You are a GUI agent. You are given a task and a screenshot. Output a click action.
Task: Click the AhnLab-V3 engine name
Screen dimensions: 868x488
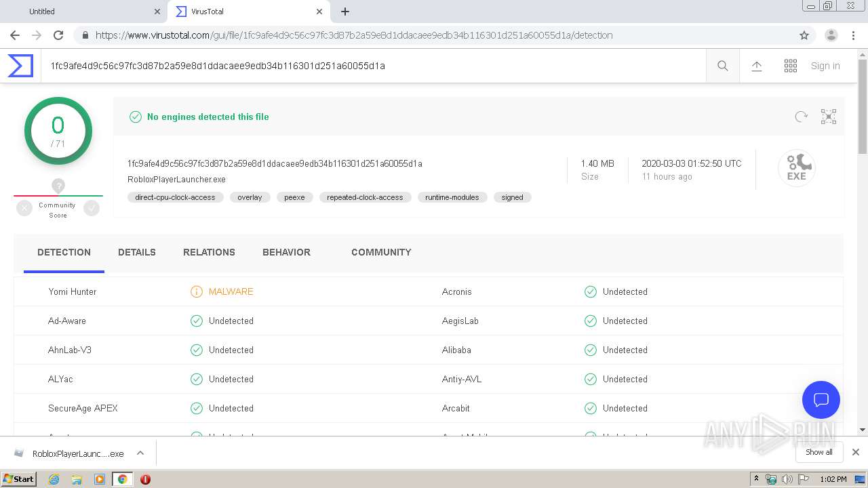click(x=70, y=350)
